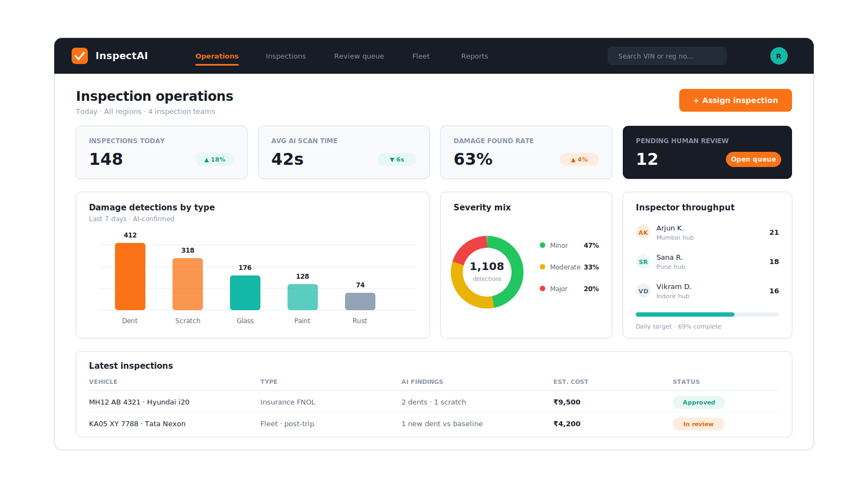
Task: Click the InspectAI checkmark logo icon
Action: point(80,56)
